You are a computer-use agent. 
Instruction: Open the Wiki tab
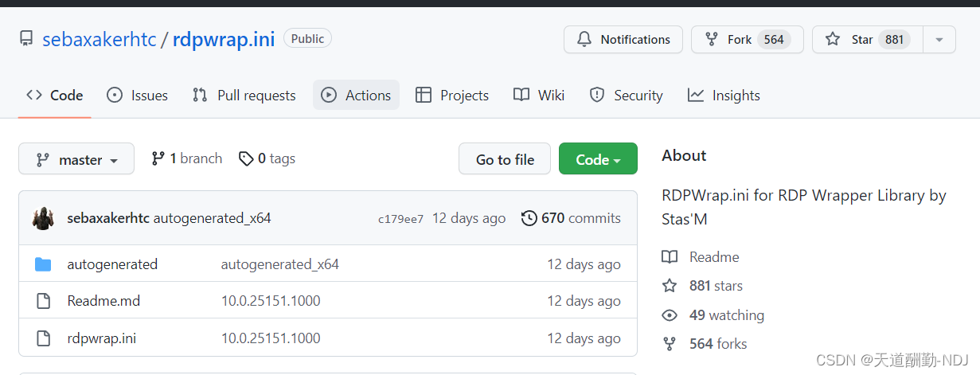(539, 96)
